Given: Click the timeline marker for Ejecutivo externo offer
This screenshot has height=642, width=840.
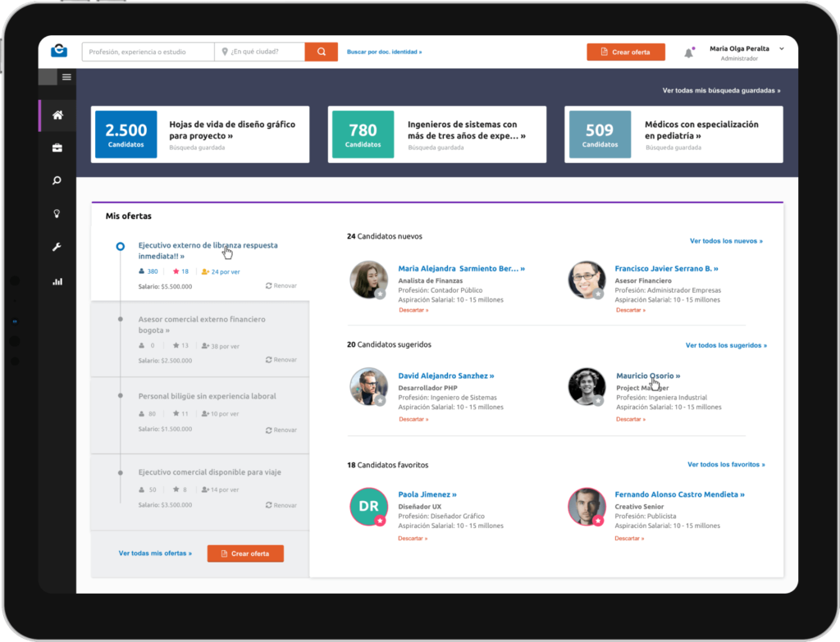Looking at the screenshot, I should tap(121, 246).
